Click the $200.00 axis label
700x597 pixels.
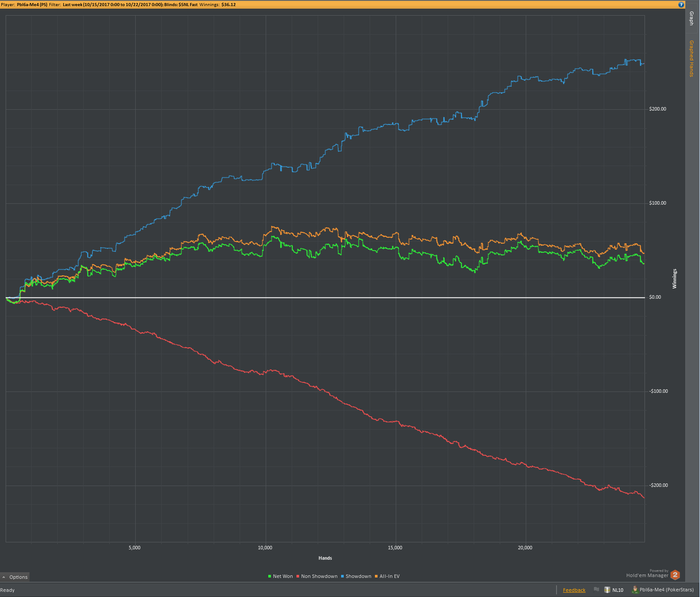[657, 109]
